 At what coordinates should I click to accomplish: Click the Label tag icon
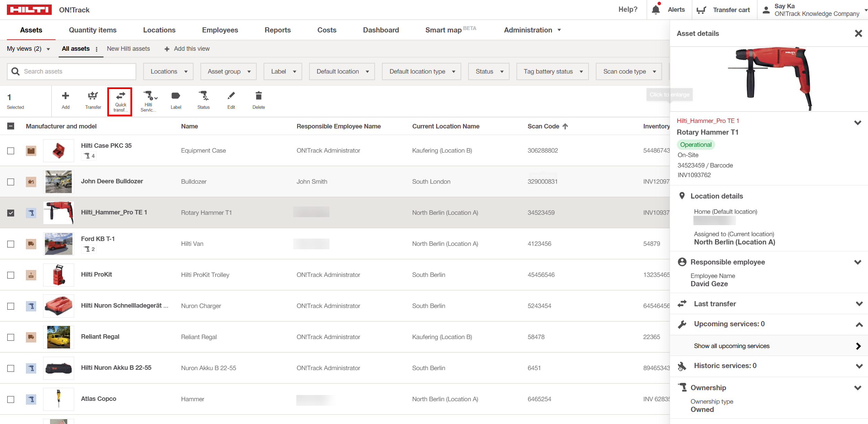click(176, 96)
